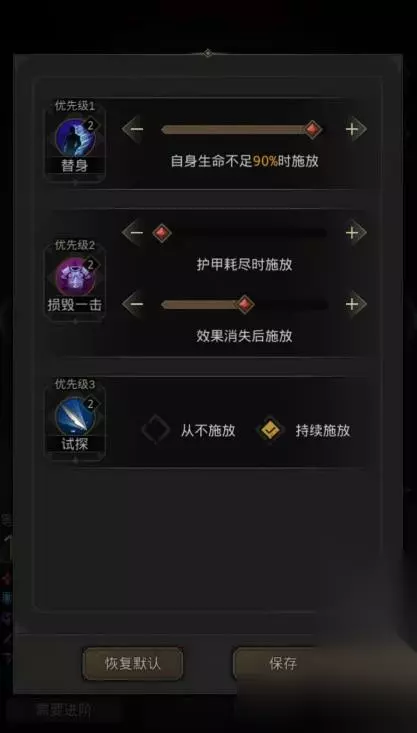Click the 效果消失后施放 slider handle
The image size is (417, 733).
(x=244, y=304)
